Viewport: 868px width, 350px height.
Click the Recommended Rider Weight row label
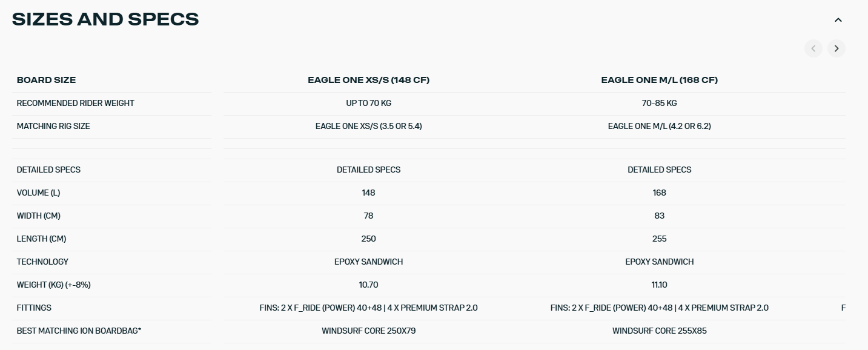76,103
